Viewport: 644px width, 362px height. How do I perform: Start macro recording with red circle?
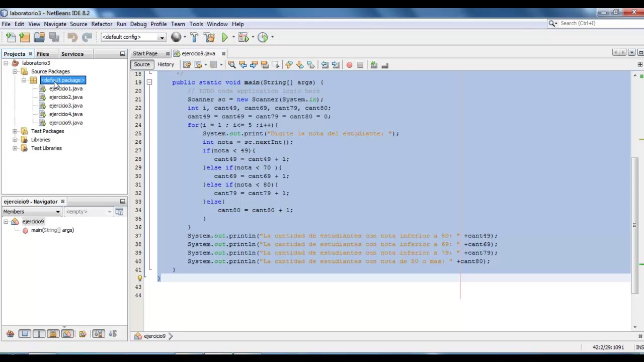pos(349,65)
